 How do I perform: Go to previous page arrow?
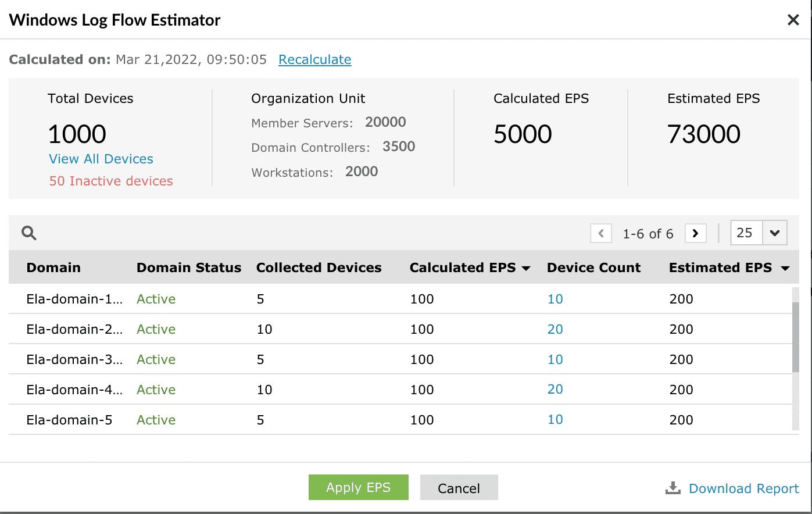pos(601,233)
